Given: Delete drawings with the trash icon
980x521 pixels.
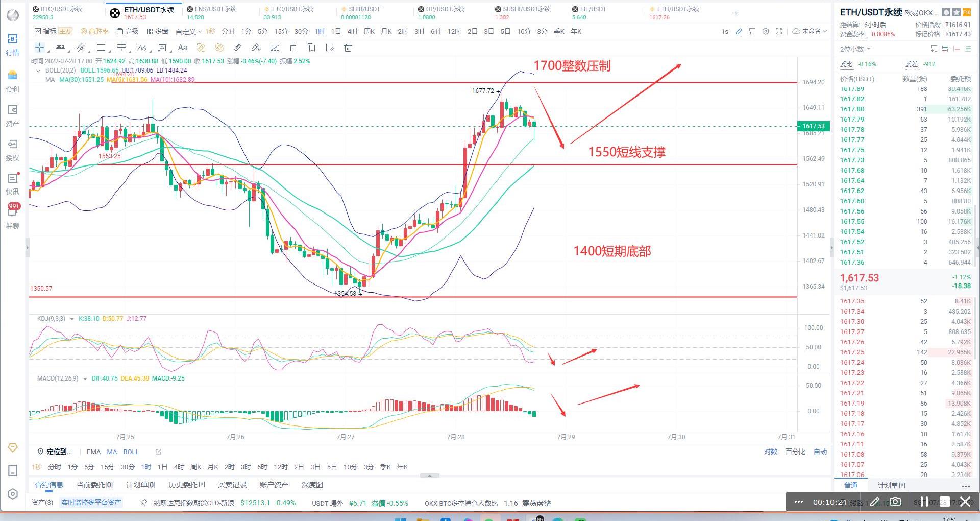Looking at the screenshot, I should [348, 48].
